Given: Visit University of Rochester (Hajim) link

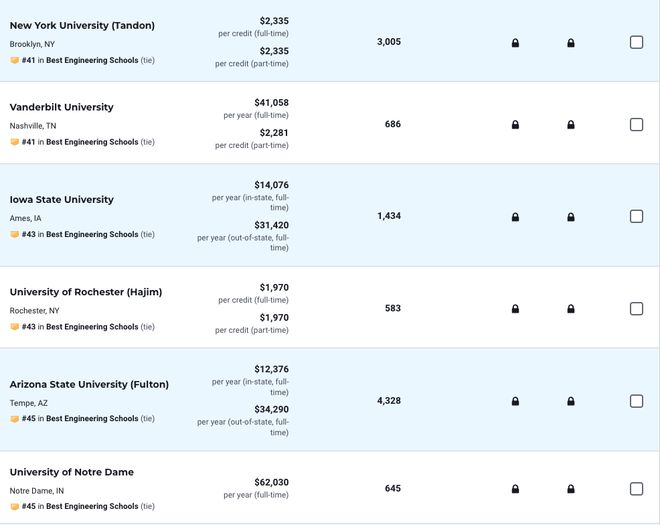Looking at the screenshot, I should [x=86, y=292].
